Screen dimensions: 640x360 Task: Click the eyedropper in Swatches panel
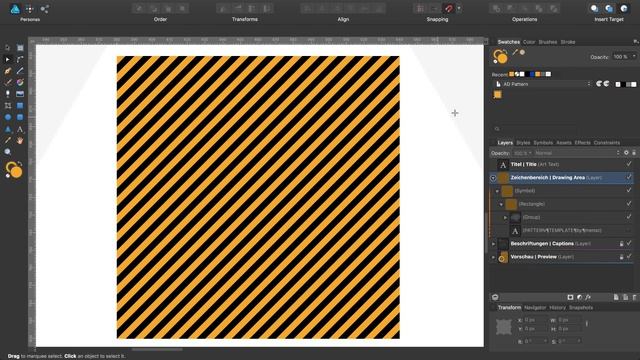tap(515, 52)
